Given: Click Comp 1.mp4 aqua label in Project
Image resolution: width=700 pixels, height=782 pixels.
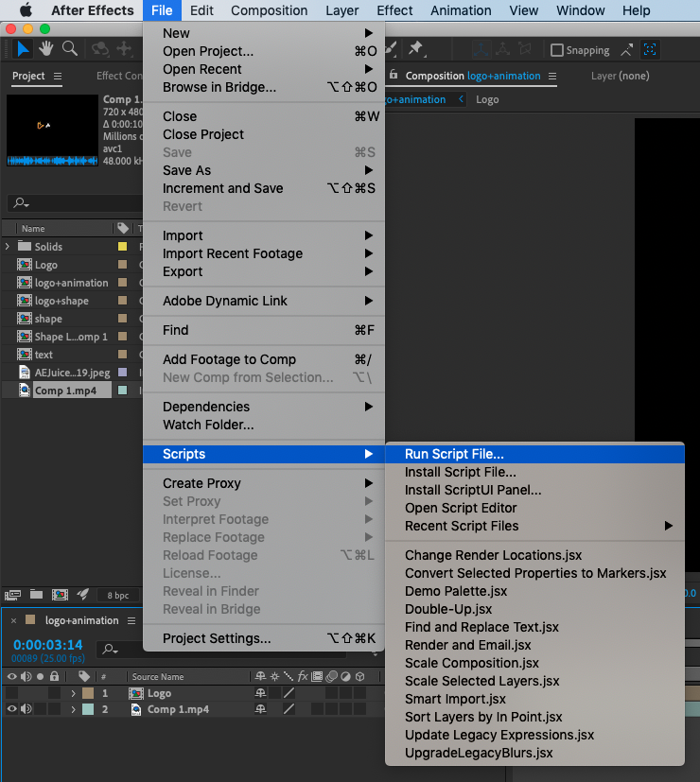Looking at the screenshot, I should [122, 390].
